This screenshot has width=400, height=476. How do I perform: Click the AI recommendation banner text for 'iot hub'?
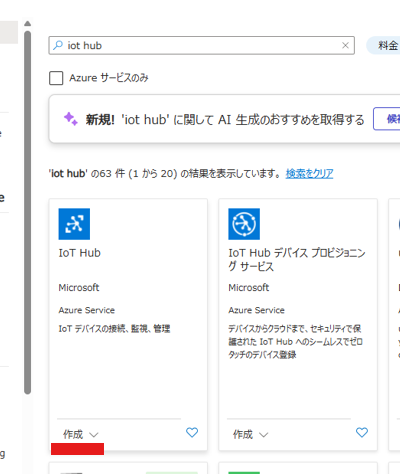click(x=225, y=119)
